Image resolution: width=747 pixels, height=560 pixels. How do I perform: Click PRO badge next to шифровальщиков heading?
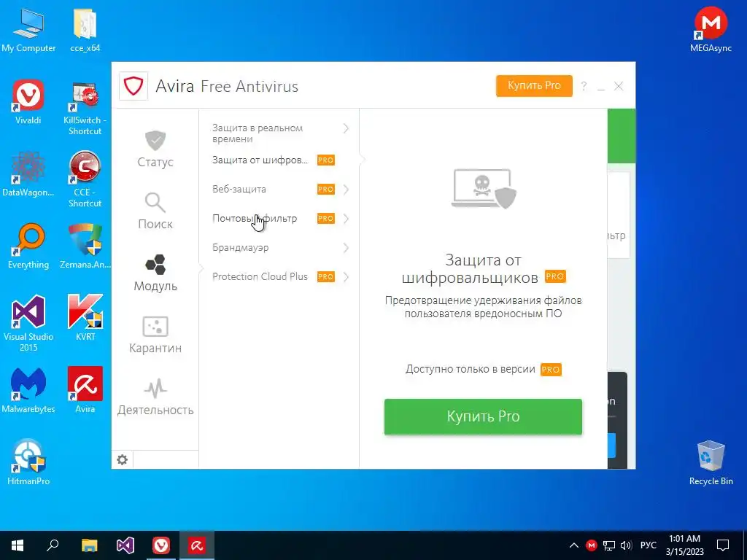[x=555, y=276]
